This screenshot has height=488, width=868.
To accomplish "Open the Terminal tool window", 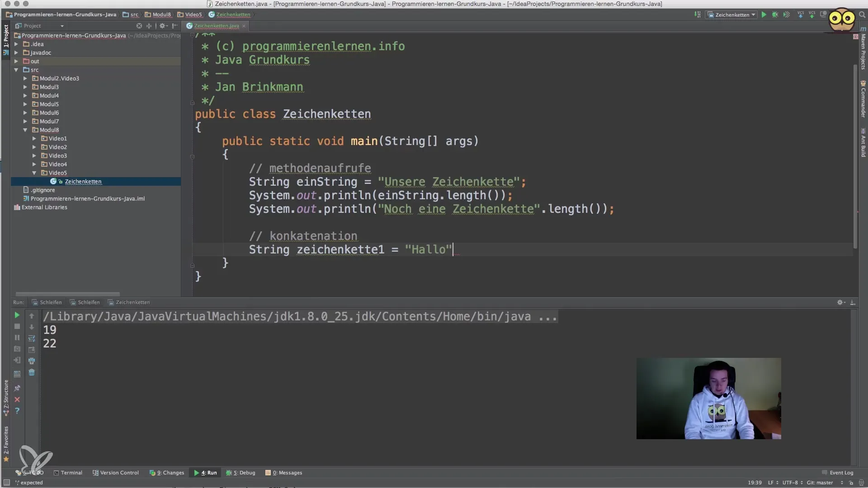I will click(68, 473).
